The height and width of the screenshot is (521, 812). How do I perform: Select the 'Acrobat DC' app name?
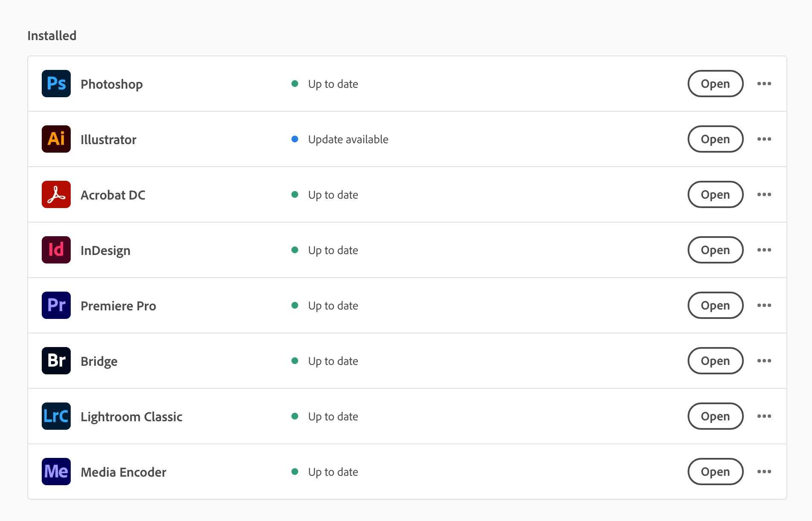point(113,195)
